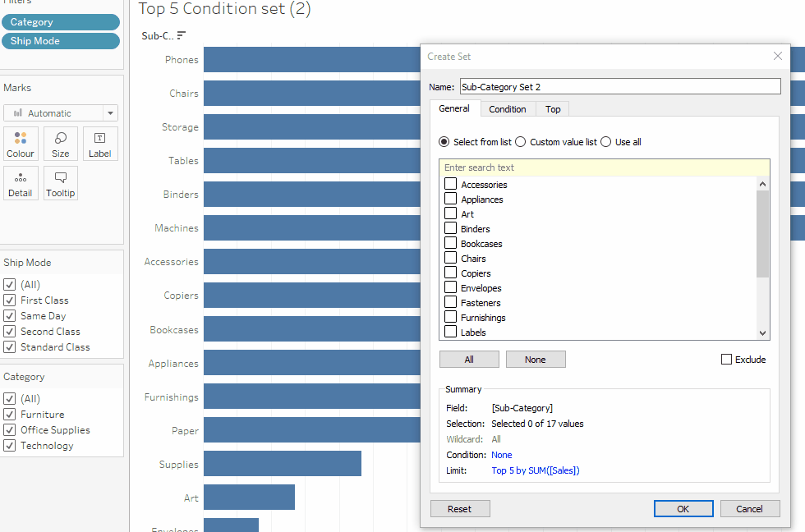Close the Create Set dialog

pos(777,56)
